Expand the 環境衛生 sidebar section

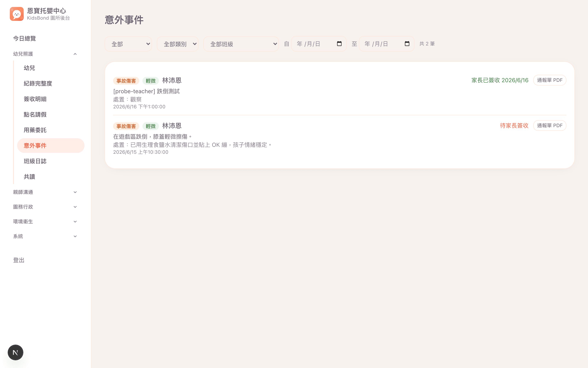[45, 221]
